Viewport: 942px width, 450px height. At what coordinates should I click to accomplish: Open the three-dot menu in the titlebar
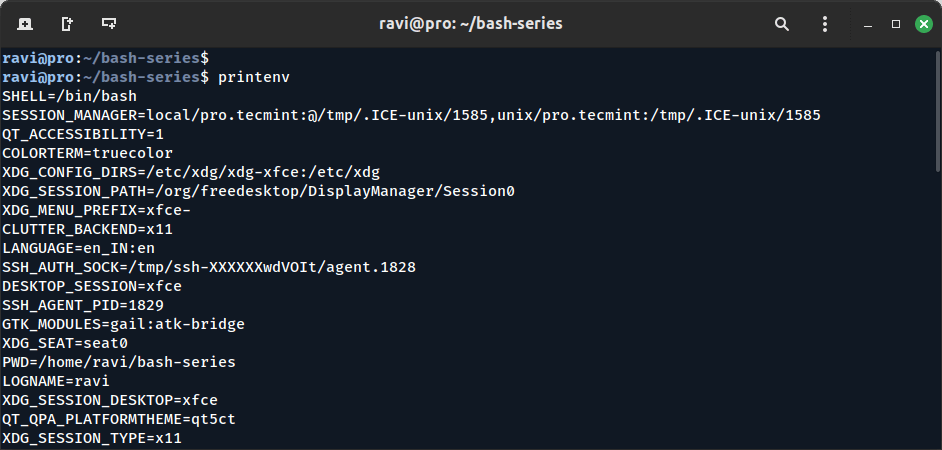coord(827,22)
